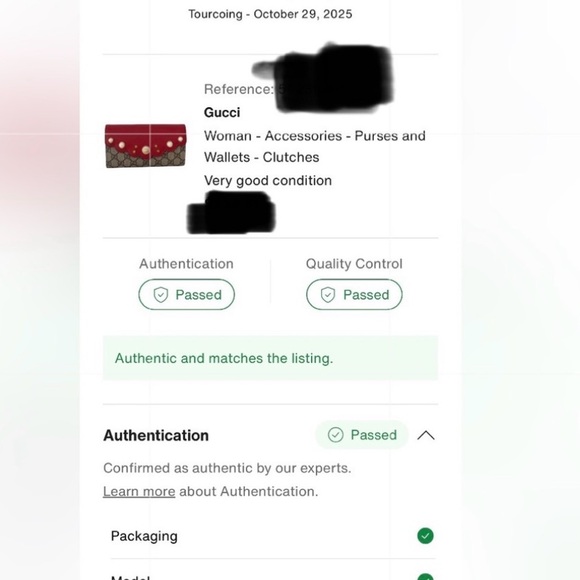Image resolution: width=580 pixels, height=580 pixels.
Task: Click the Quality Control Passed pill button
Action: click(354, 294)
